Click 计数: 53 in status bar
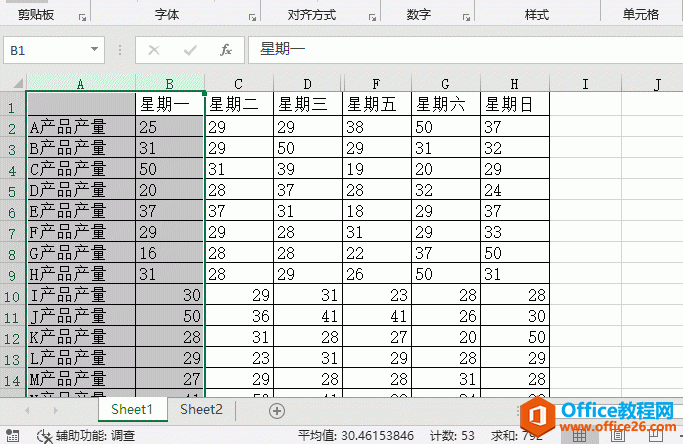This screenshot has width=683, height=444. tap(452, 435)
